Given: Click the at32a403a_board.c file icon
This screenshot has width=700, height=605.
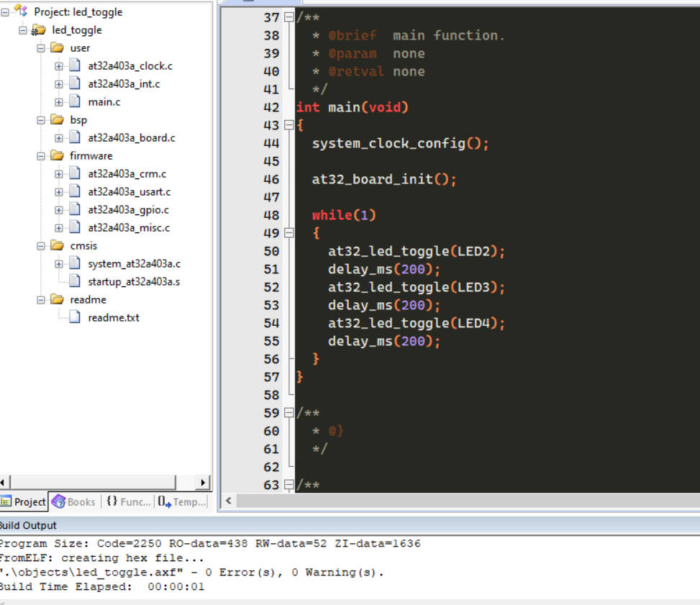Looking at the screenshot, I should tap(75, 137).
